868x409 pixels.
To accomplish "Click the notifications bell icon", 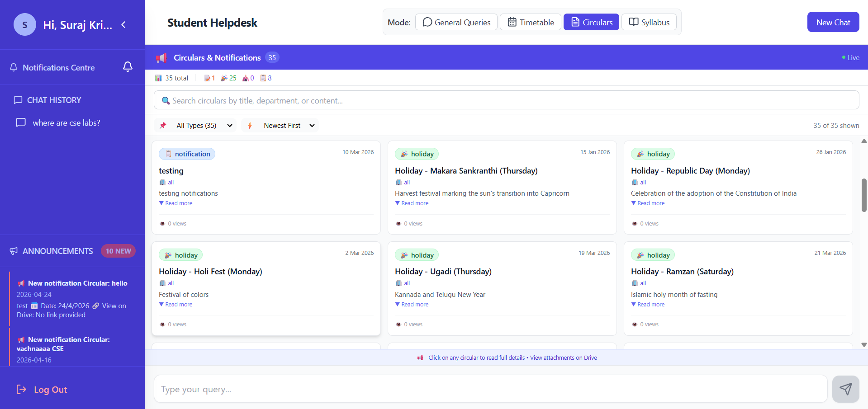I will click(128, 66).
